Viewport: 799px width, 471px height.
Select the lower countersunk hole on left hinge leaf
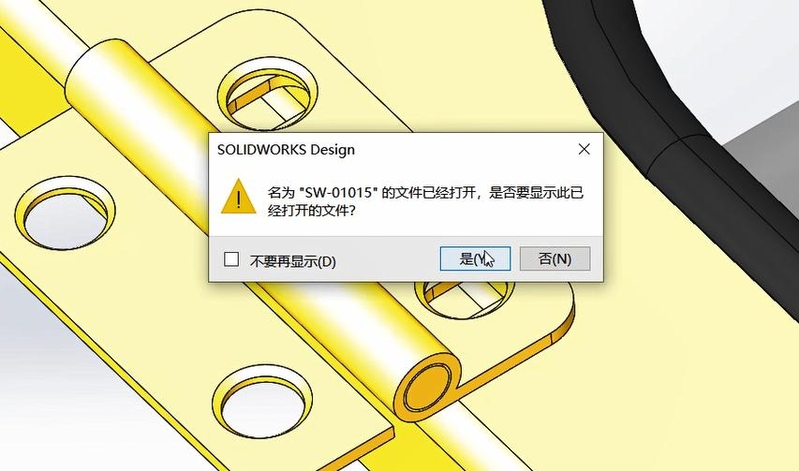click(x=262, y=403)
